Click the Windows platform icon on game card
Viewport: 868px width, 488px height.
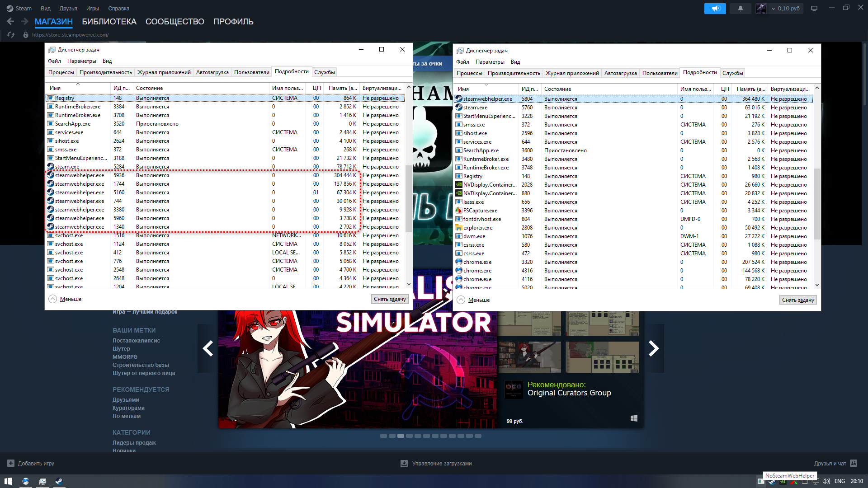coord(634,418)
